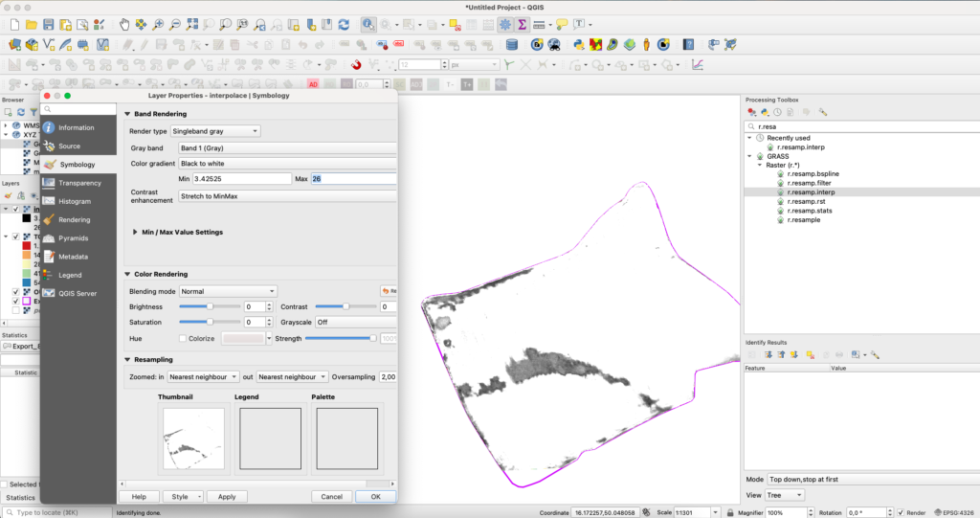Viewport: 980px width, 518px height.
Task: Switch to the Transparency tab
Action: [79, 183]
